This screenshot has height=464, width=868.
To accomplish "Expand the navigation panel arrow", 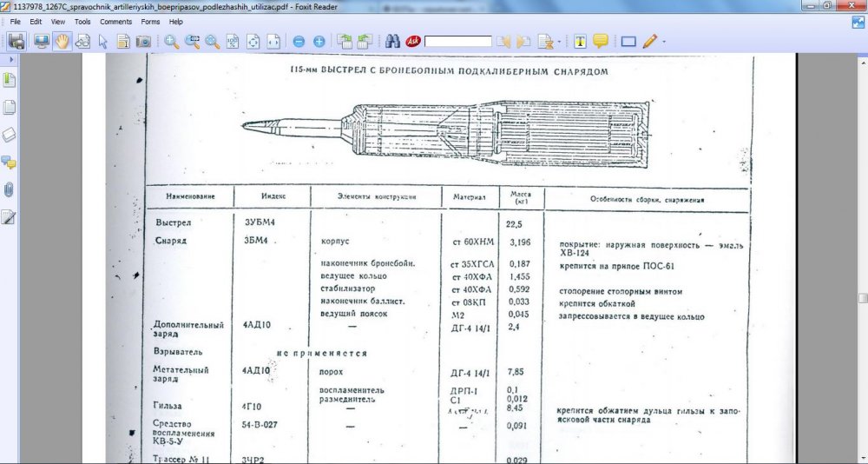I will [x=10, y=59].
